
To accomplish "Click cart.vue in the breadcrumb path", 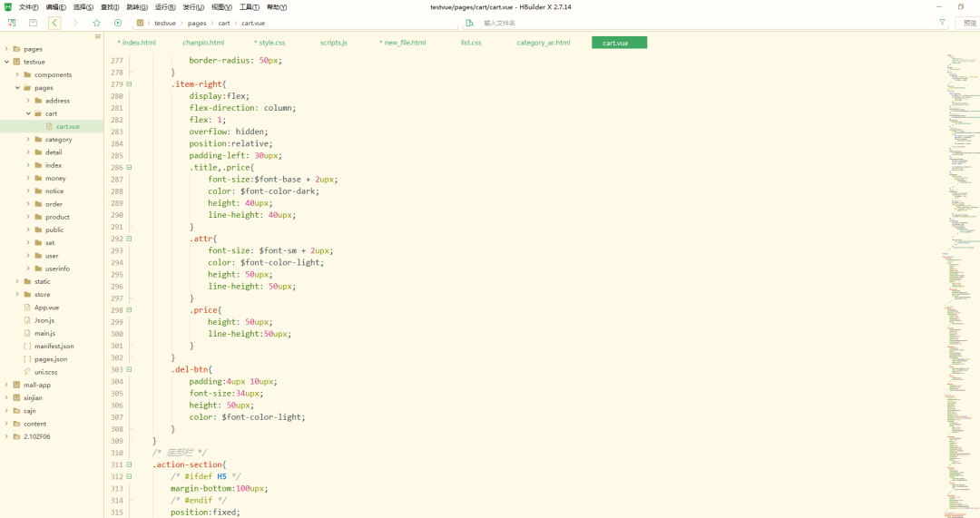I will pos(253,23).
